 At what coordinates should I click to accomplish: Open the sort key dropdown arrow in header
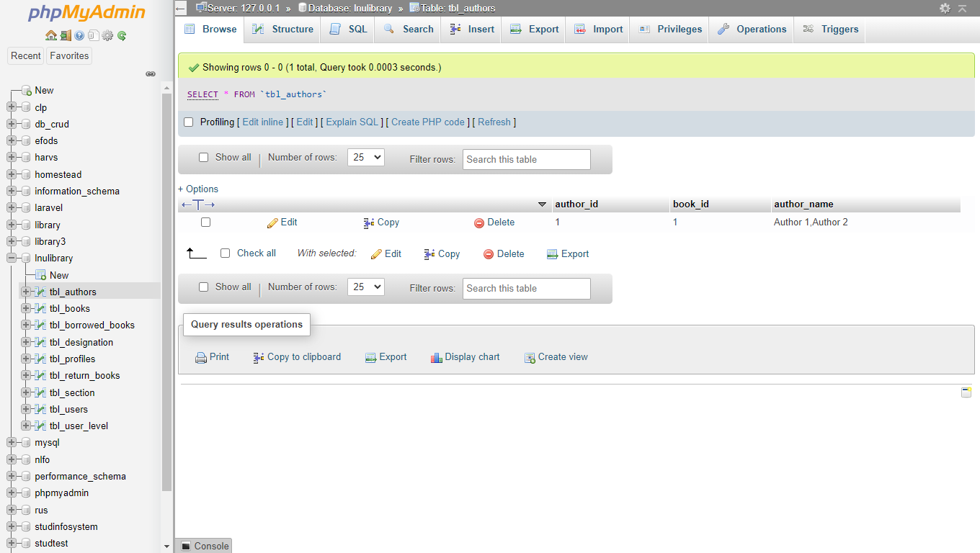pyautogui.click(x=543, y=205)
